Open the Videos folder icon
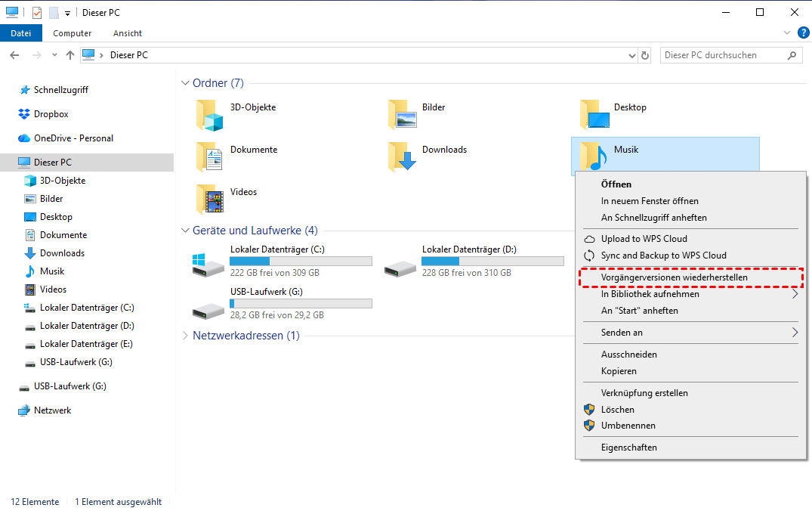The image size is (812, 511). click(x=210, y=200)
